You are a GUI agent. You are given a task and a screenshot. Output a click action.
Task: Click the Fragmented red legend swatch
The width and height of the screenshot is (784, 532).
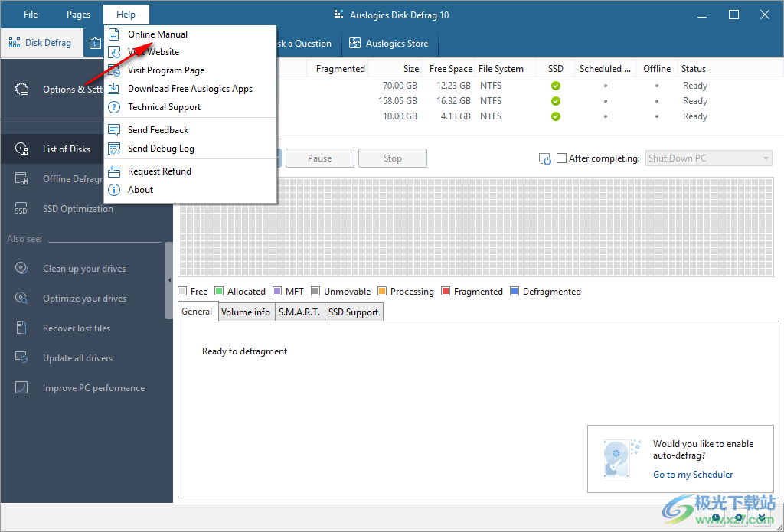[x=446, y=291]
